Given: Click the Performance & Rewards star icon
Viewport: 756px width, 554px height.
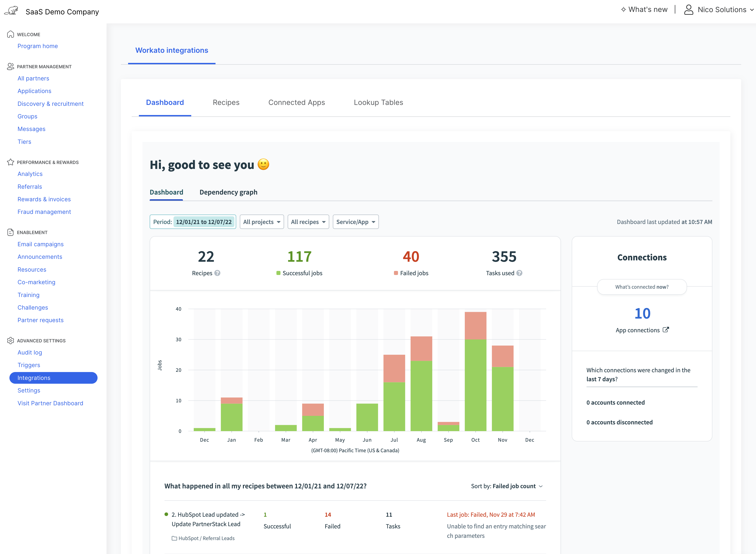Looking at the screenshot, I should click(10, 162).
